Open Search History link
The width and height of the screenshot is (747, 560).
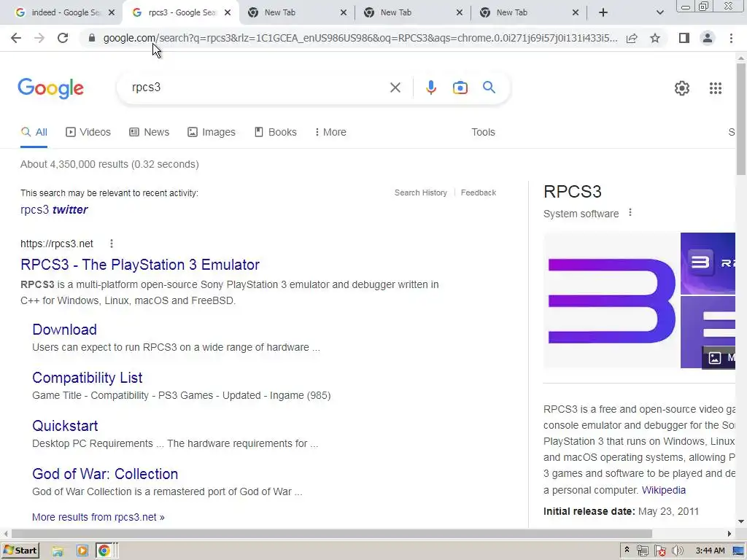tap(421, 192)
